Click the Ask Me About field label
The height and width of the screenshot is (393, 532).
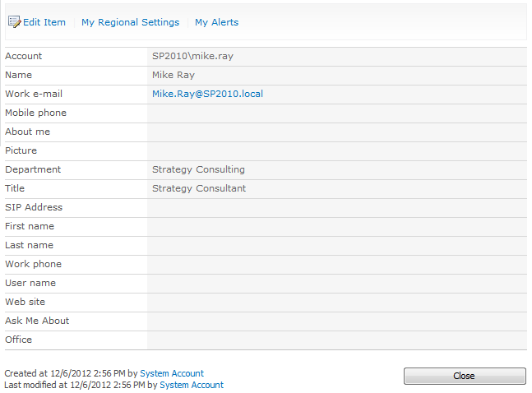tap(37, 321)
